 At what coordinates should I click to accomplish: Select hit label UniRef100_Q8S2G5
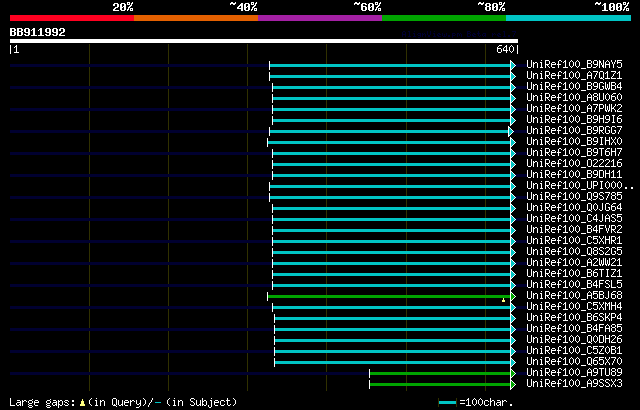point(574,252)
